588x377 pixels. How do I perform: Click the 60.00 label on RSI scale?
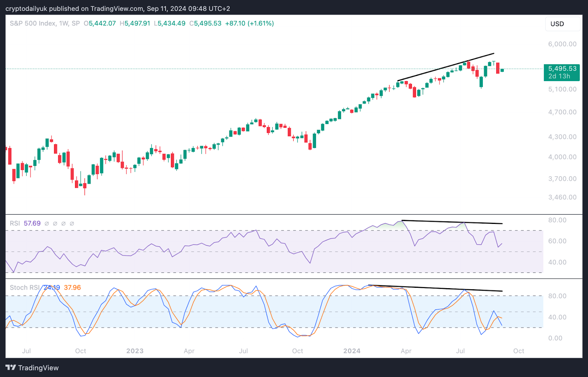(557, 241)
